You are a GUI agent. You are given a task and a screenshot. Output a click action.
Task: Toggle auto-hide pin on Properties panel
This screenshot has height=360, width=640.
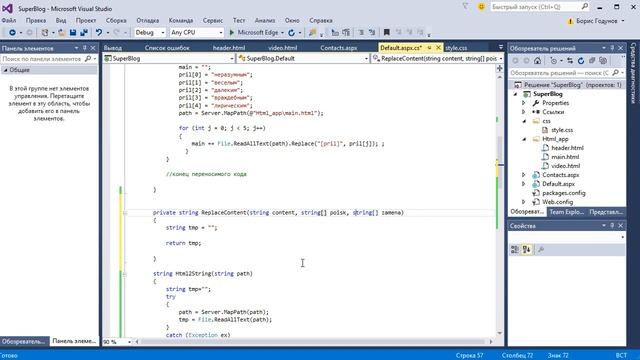tap(612, 225)
